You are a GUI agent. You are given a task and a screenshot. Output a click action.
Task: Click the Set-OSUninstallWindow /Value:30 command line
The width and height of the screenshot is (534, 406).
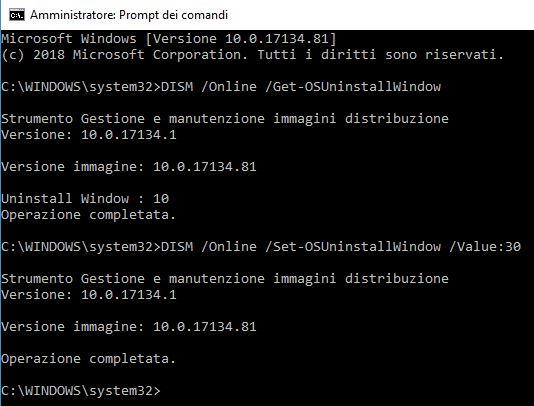point(261,247)
